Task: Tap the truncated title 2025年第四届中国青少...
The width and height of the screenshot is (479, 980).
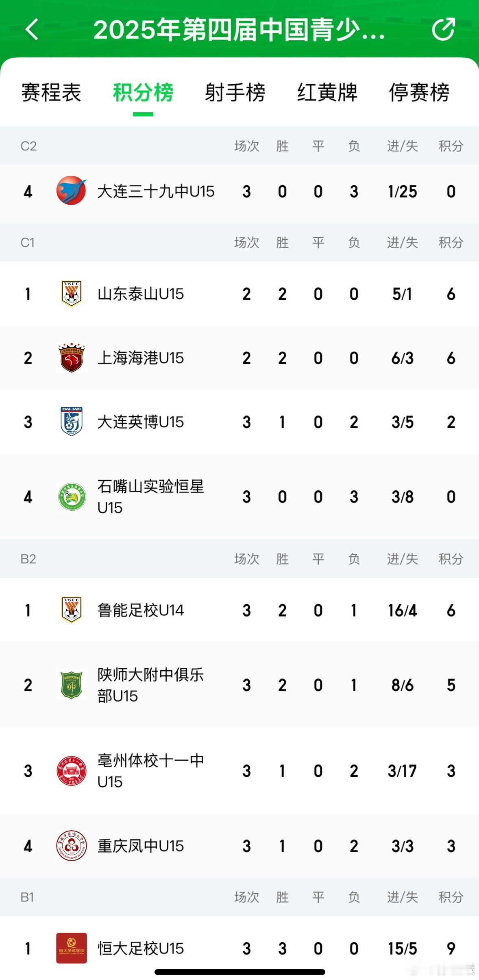Action: tap(239, 30)
